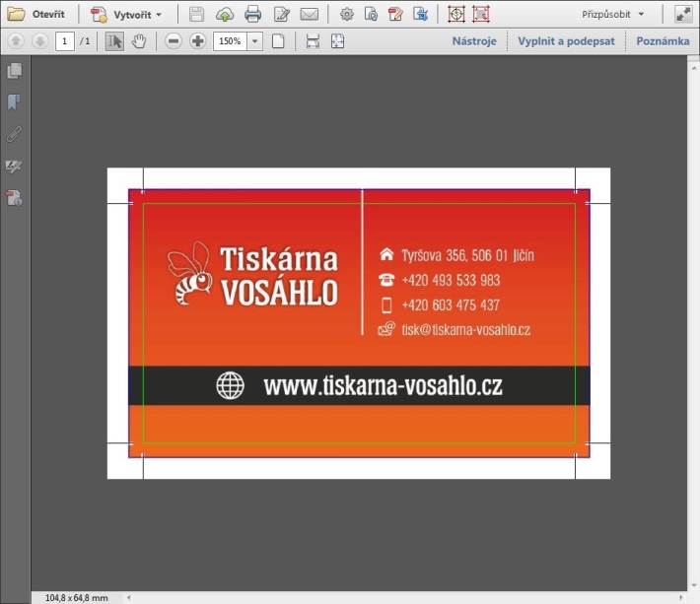Click the horizontal scrollbar left arrow

(x=129, y=597)
